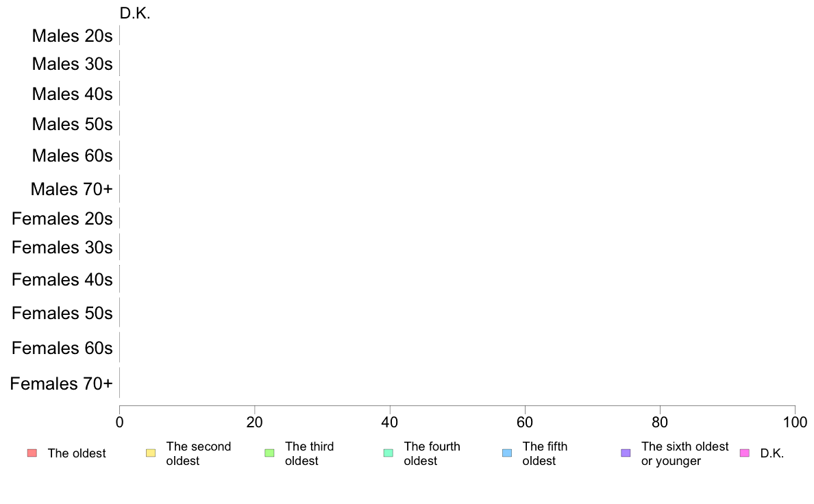Screen dimensions: 814x504
Task: Select the 'Females 50s' row label
Action: tap(62, 313)
